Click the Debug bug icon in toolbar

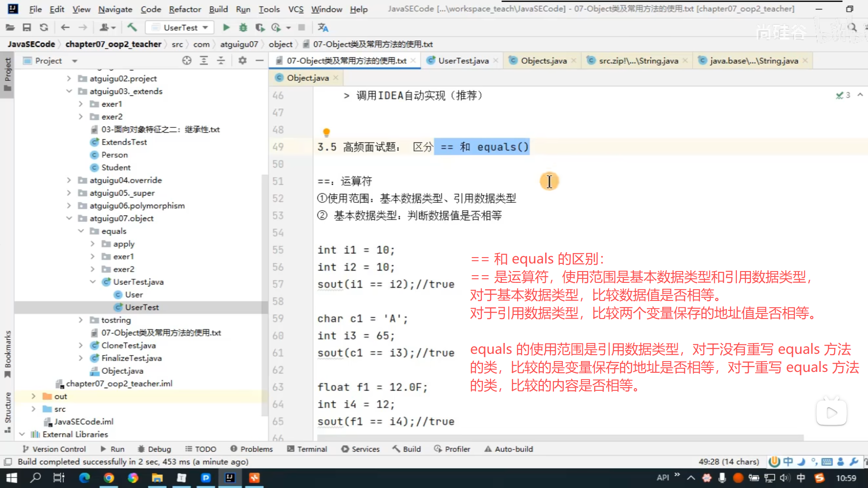pos(243,28)
